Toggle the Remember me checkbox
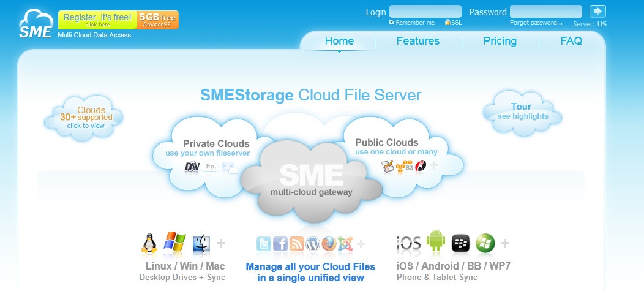Viewport: 644px width, 291px height. click(x=391, y=22)
